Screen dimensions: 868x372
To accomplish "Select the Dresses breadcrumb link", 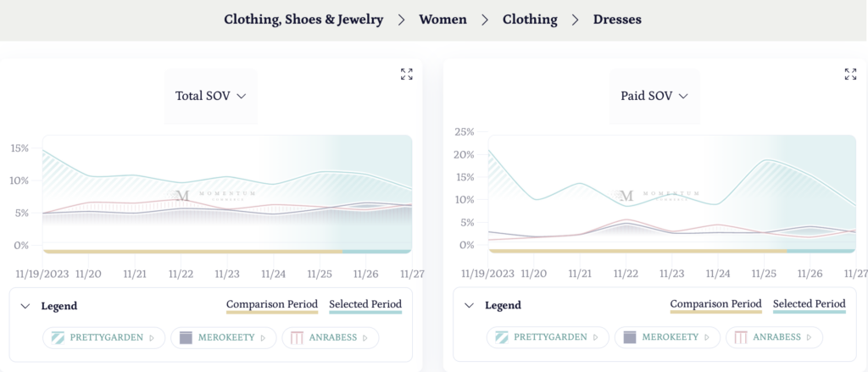I will [x=617, y=19].
